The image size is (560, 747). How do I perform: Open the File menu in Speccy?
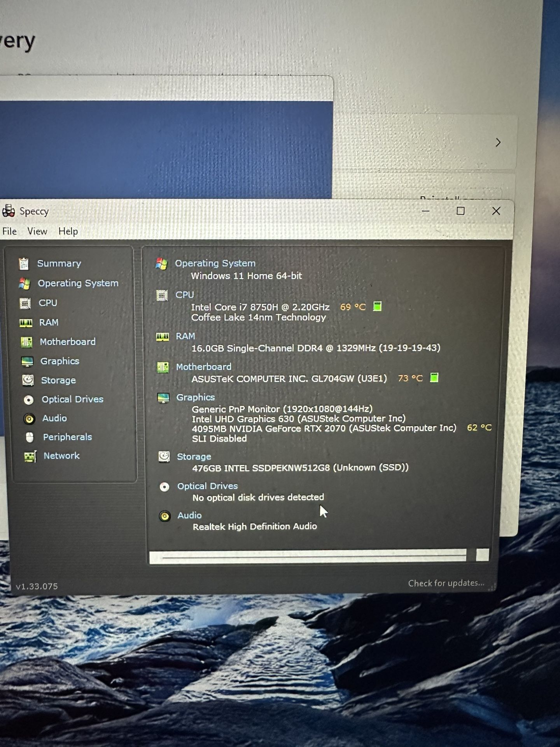(x=9, y=231)
